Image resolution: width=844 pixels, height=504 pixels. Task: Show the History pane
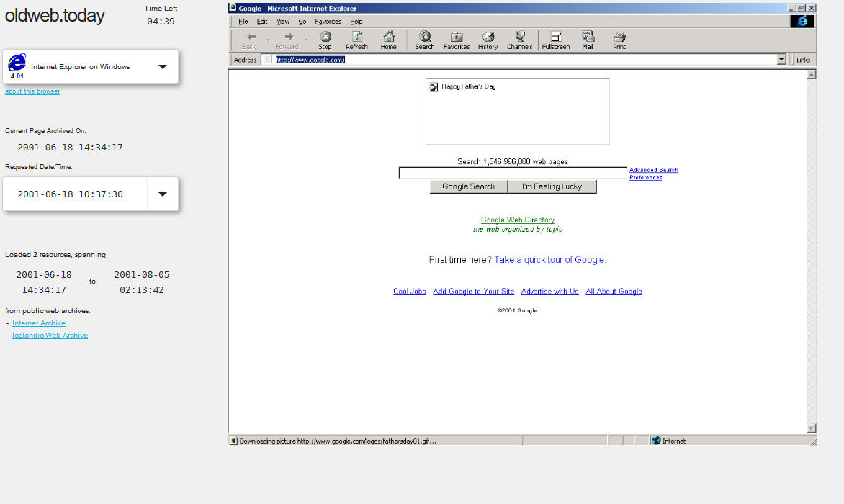[x=488, y=40]
